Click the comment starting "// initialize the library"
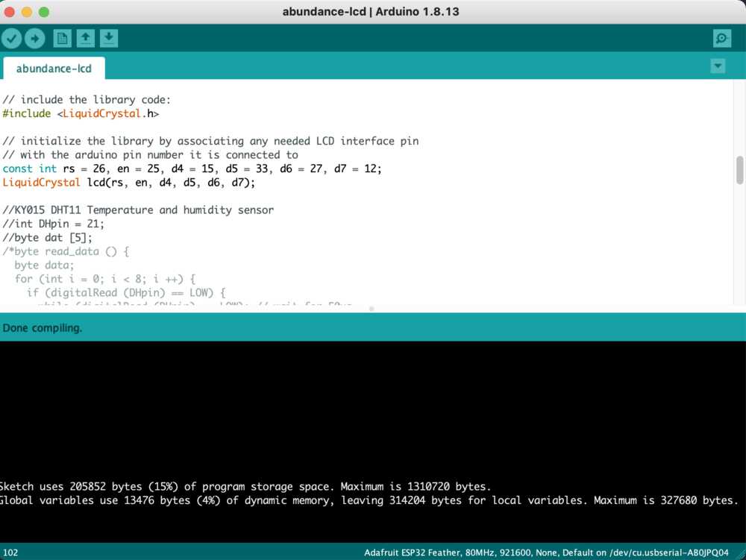Viewport: 746px width, 560px height. pyautogui.click(x=210, y=141)
